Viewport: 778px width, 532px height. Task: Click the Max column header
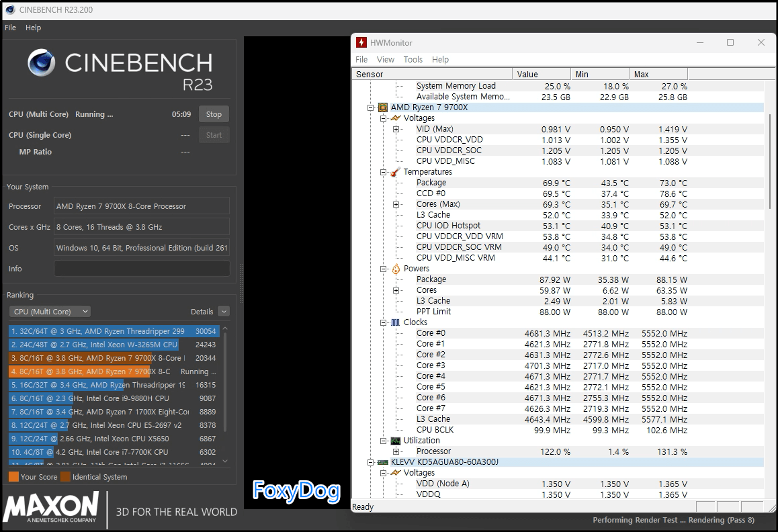[658, 74]
